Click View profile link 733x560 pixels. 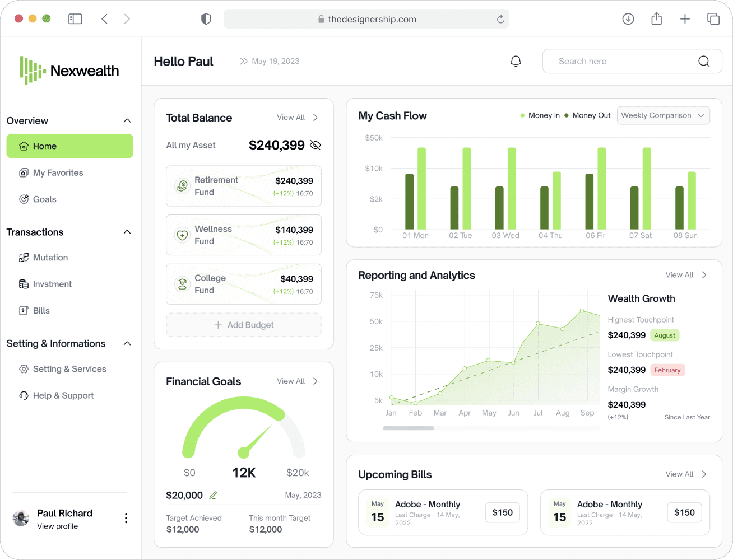[58, 526]
